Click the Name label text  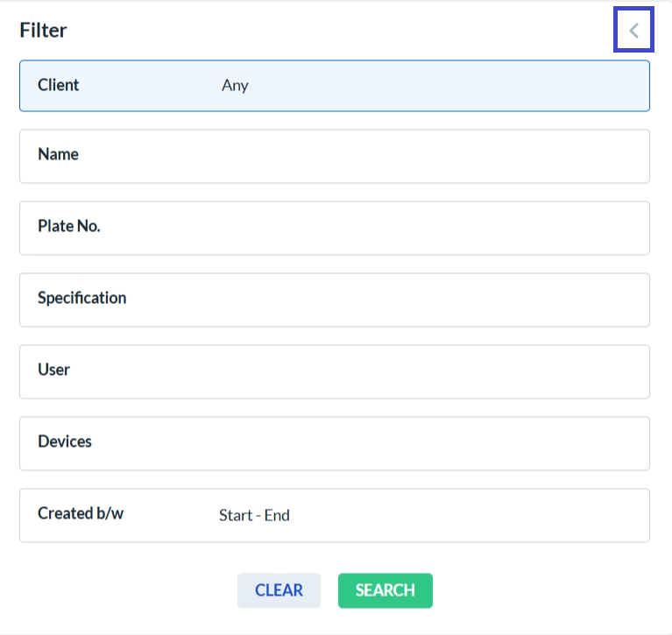tap(58, 154)
